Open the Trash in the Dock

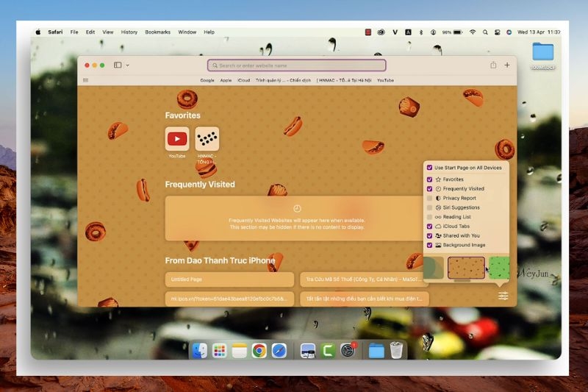point(396,351)
